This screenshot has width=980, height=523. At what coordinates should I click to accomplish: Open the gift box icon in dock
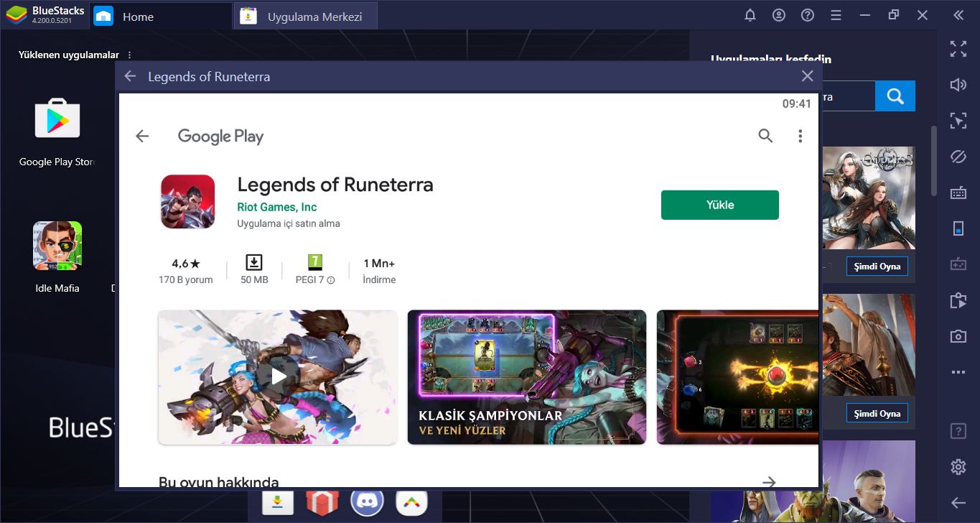pyautogui.click(x=322, y=503)
